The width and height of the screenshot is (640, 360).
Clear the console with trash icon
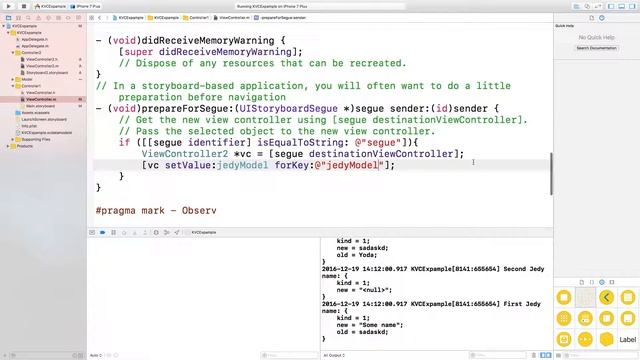pyautogui.click(x=533, y=355)
